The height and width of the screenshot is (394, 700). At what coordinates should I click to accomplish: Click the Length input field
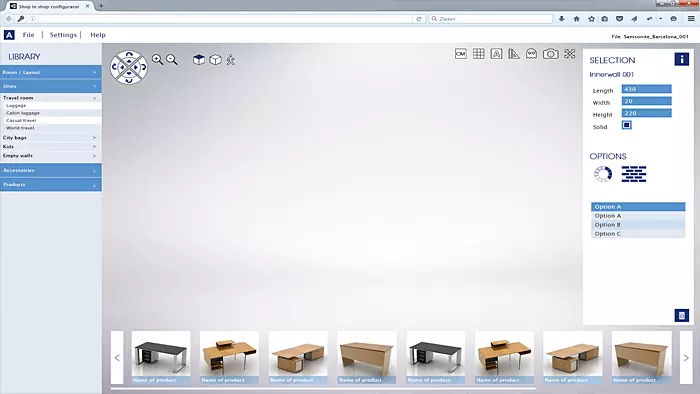(x=646, y=89)
